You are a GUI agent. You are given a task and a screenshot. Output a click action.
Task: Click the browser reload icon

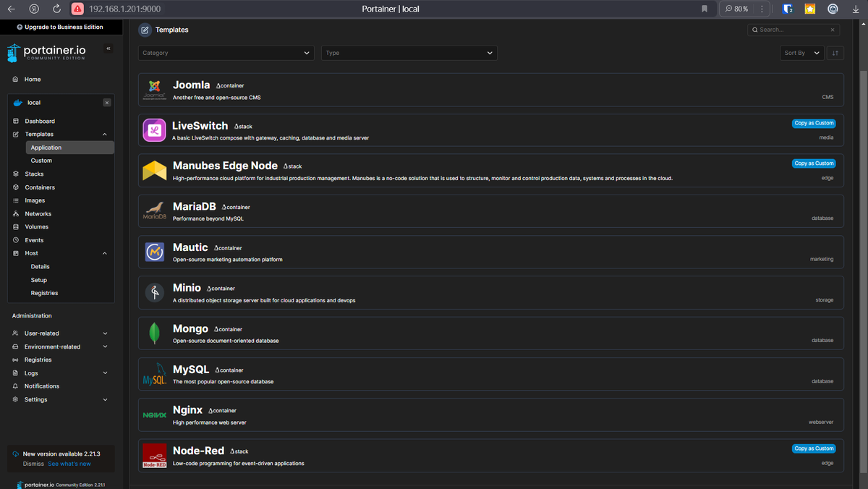56,9
